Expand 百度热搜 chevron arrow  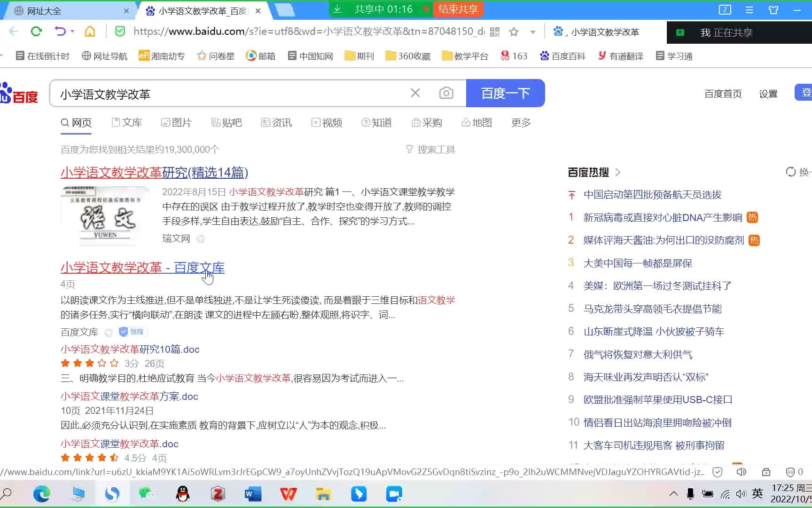click(x=617, y=172)
